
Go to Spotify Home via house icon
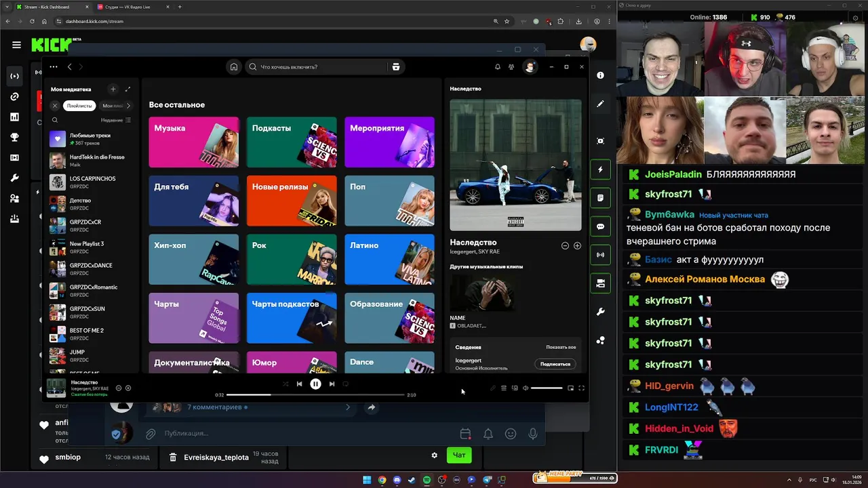234,66
